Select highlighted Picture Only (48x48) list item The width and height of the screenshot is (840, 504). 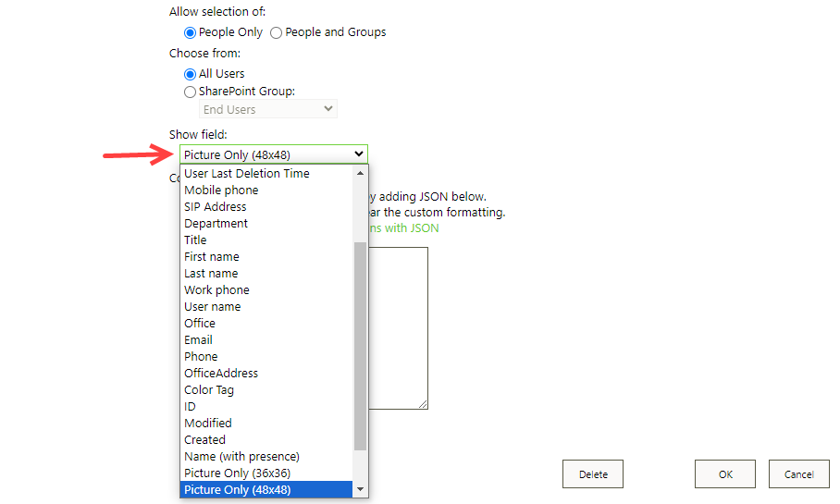(266, 489)
